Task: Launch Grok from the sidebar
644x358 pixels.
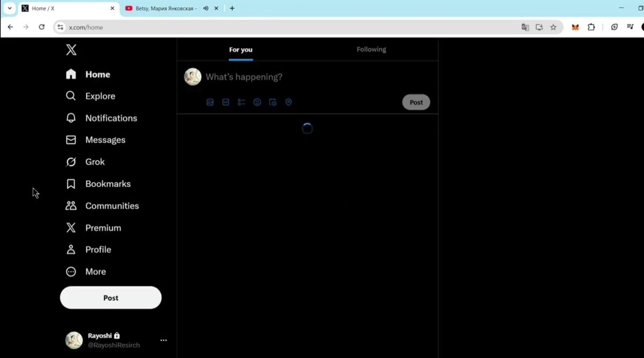Action: (x=85, y=162)
